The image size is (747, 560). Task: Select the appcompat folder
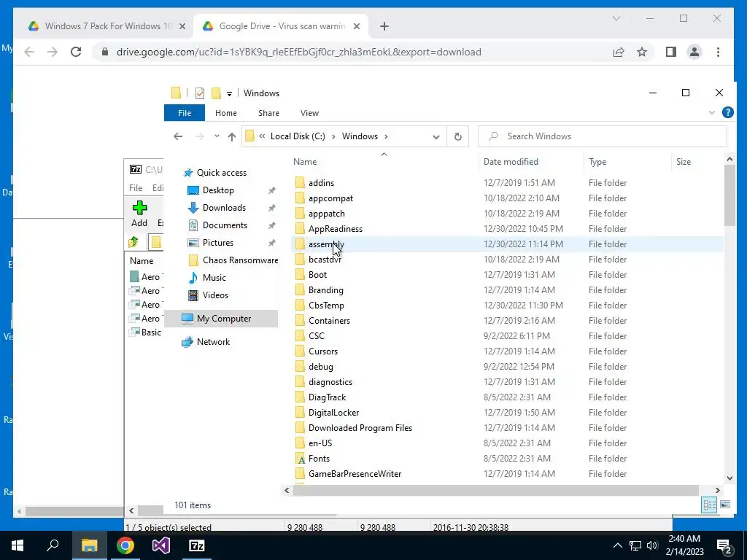330,198
